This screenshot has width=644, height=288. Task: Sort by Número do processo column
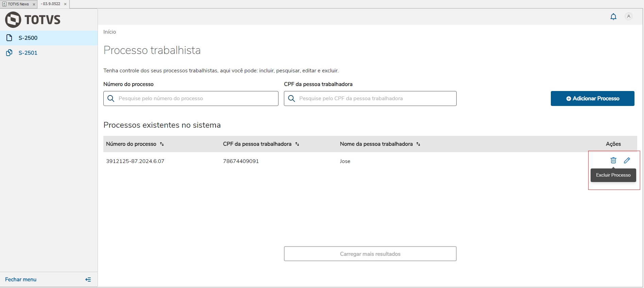point(162,144)
